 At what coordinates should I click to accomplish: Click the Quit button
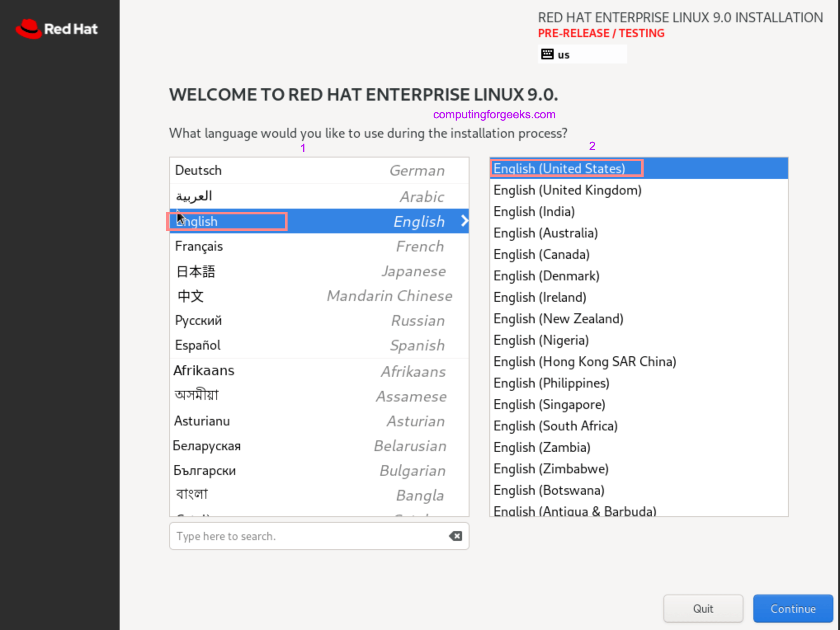pyautogui.click(x=703, y=609)
